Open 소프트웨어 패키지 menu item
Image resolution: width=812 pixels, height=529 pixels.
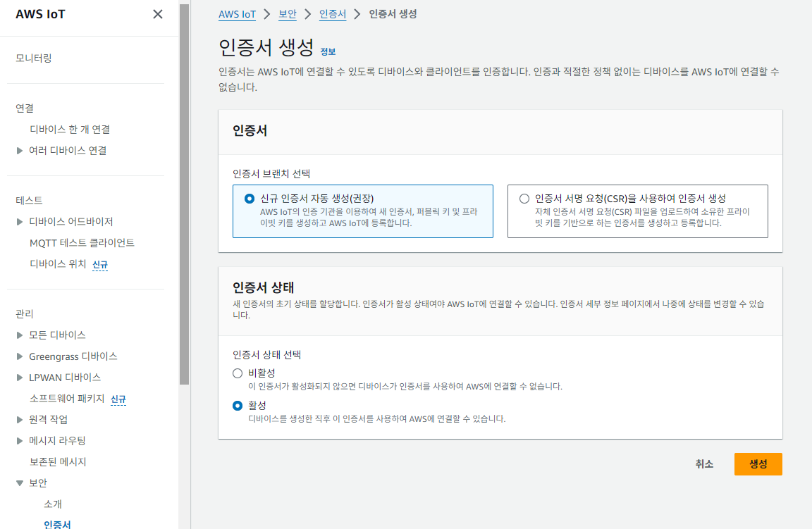pyautogui.click(x=68, y=399)
